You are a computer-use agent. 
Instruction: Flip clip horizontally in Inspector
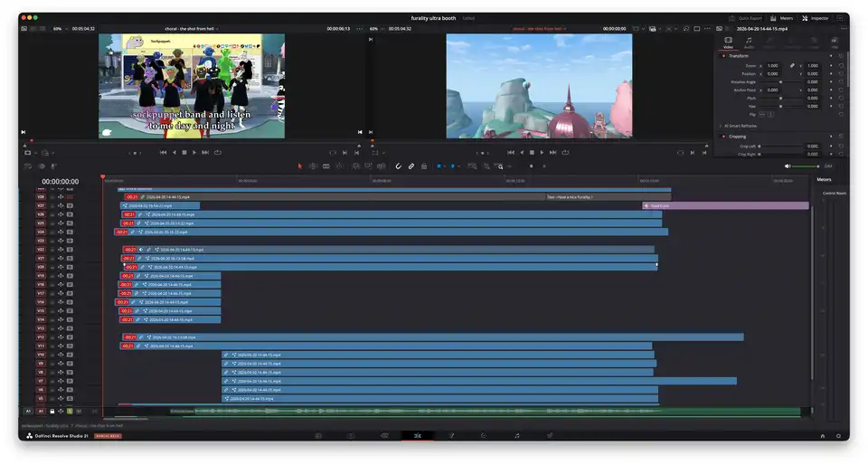[x=761, y=114]
